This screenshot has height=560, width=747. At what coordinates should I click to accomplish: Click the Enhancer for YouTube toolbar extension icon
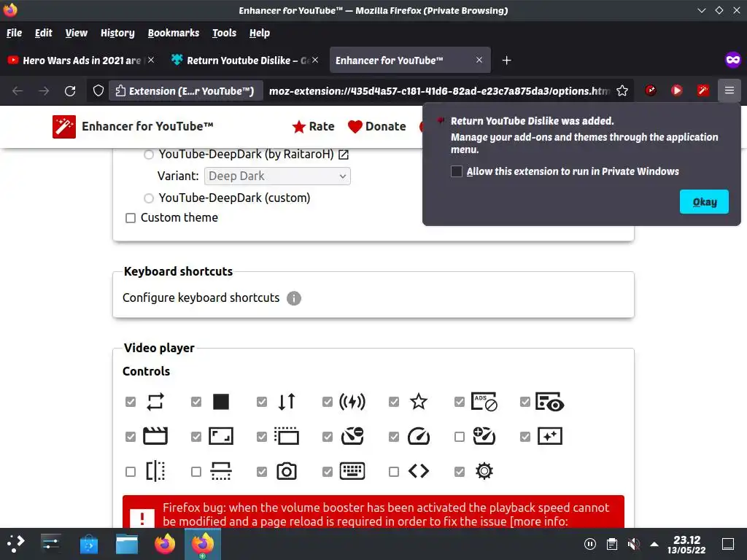703,90
